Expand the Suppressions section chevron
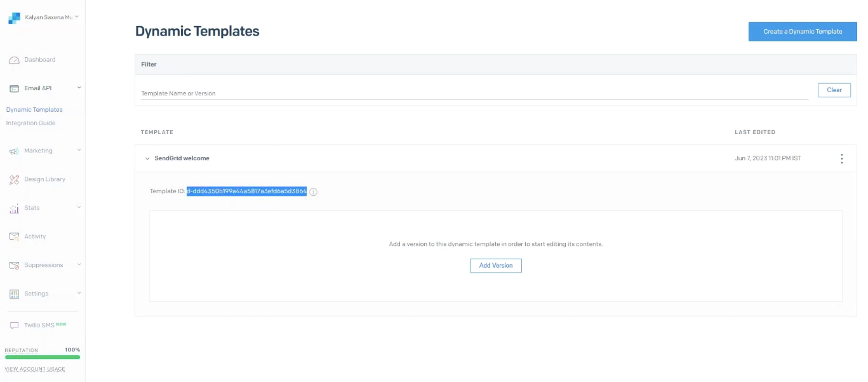Screen dimensions: 868x382 pos(79,264)
